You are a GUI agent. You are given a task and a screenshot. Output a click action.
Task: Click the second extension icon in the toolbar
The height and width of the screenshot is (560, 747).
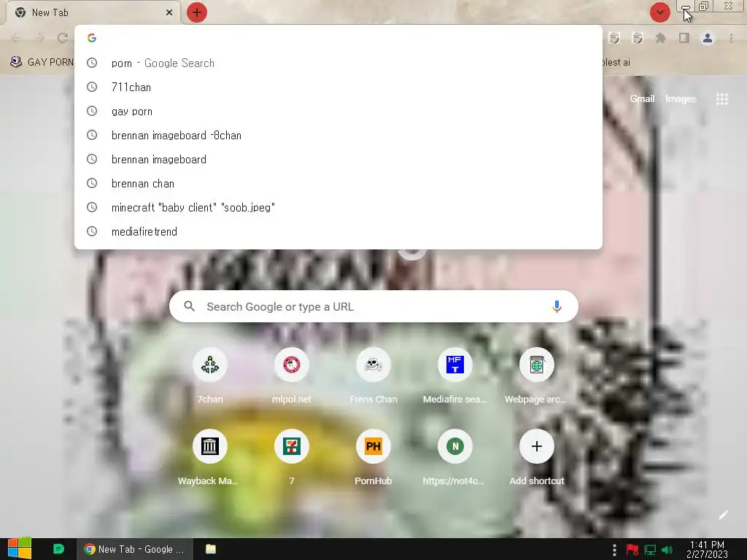pyautogui.click(x=638, y=38)
